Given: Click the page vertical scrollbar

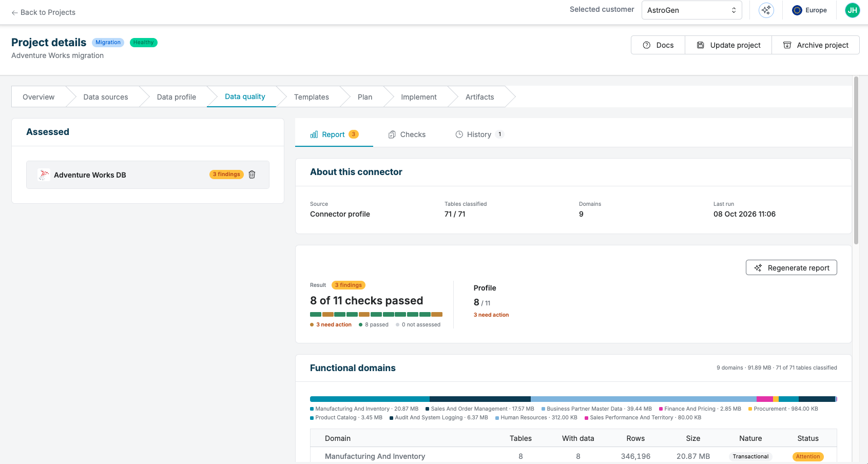Looking at the screenshot, I should pyautogui.click(x=856, y=160).
